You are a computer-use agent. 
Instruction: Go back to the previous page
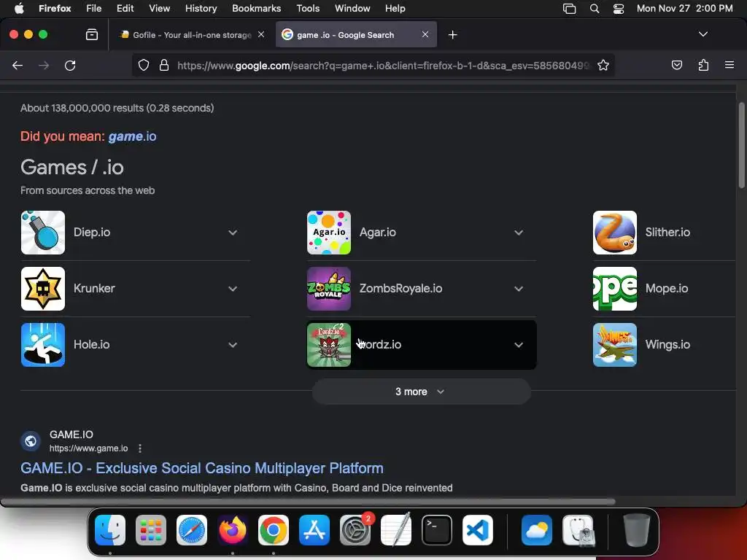(18, 65)
